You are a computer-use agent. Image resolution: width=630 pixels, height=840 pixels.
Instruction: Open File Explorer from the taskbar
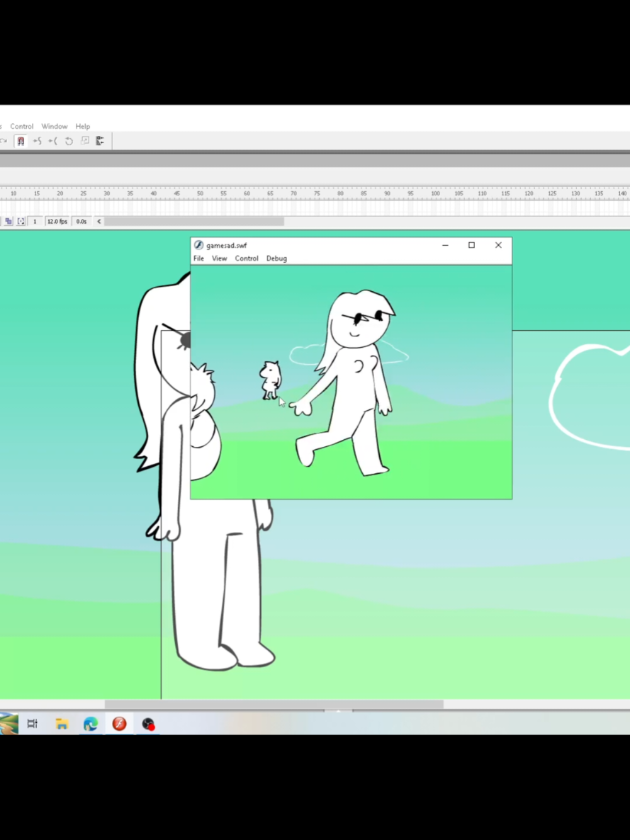62,725
